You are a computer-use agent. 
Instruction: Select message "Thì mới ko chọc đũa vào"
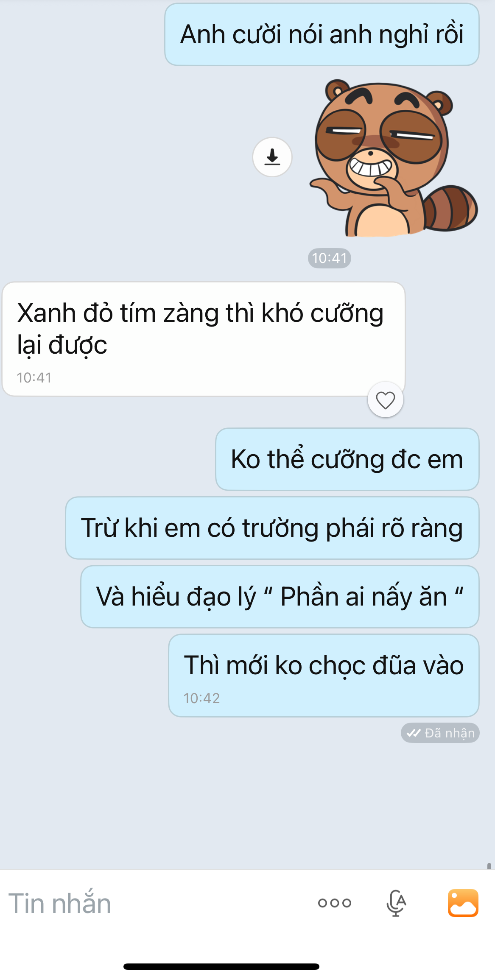pos(324,676)
